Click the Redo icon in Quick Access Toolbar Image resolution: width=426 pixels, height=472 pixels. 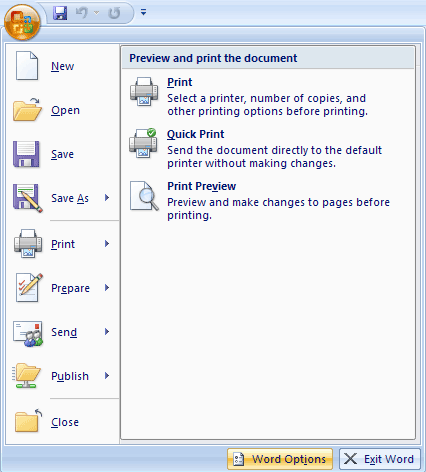pos(114,13)
